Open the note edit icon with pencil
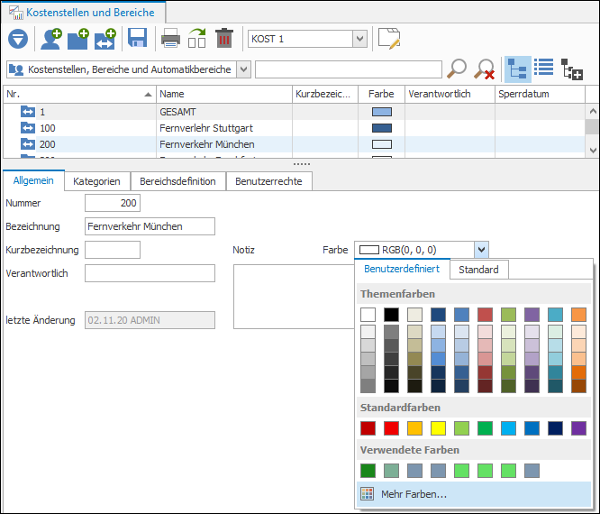Viewport: 600px width, 514px height. tap(389, 38)
